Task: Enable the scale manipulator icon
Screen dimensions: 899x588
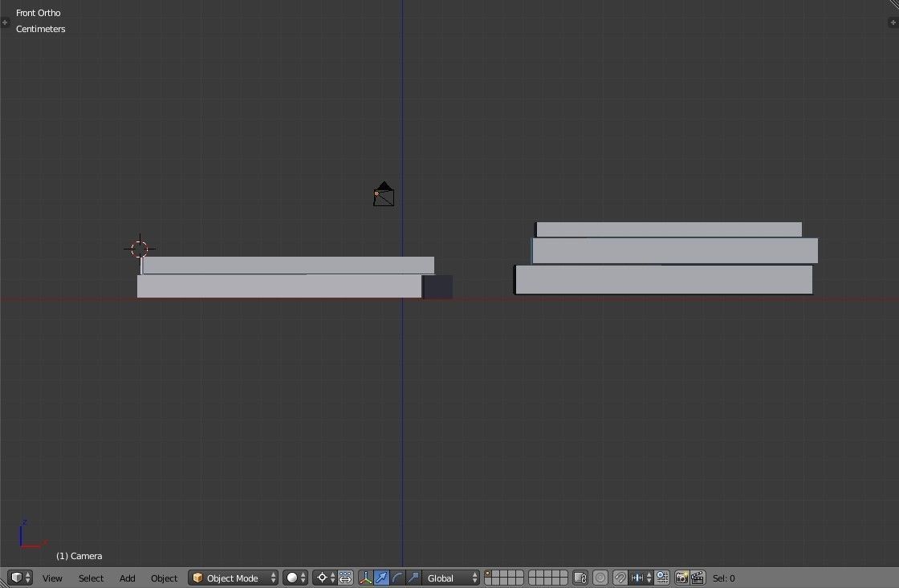Action: [413, 578]
